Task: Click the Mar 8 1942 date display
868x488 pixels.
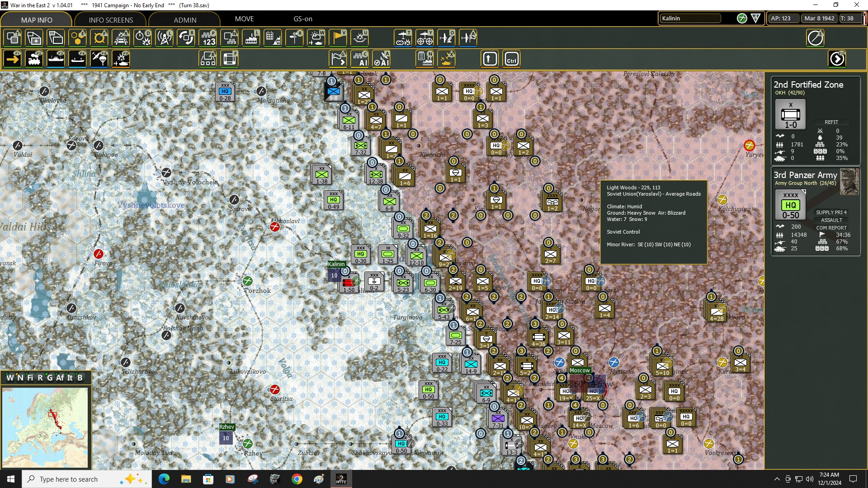Action: point(819,18)
